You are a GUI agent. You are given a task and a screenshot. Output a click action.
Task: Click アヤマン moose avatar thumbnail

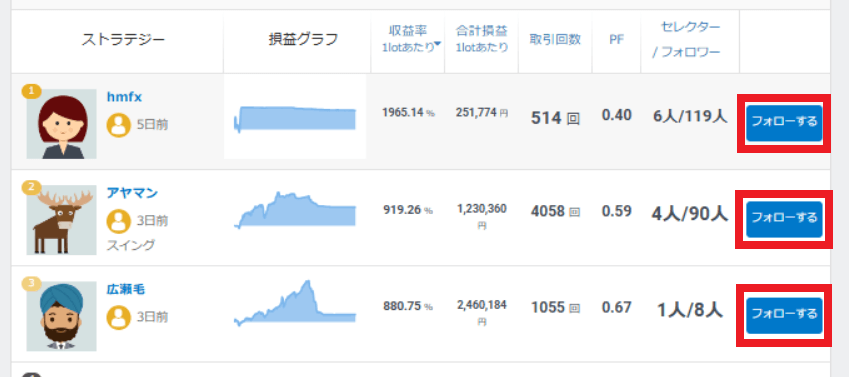[x=61, y=220]
